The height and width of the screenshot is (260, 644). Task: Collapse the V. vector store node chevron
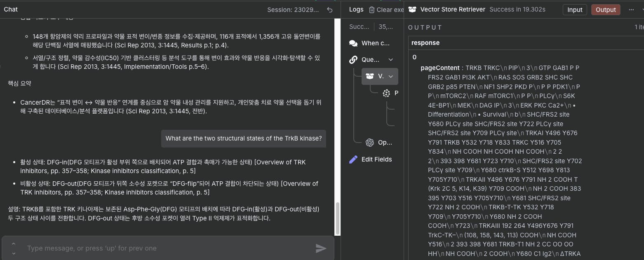click(390, 76)
